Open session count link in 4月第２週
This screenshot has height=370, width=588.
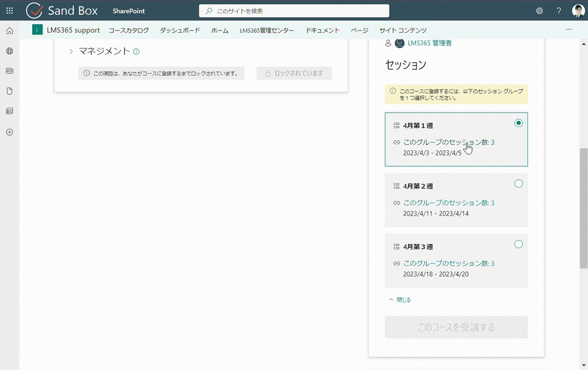coord(449,203)
